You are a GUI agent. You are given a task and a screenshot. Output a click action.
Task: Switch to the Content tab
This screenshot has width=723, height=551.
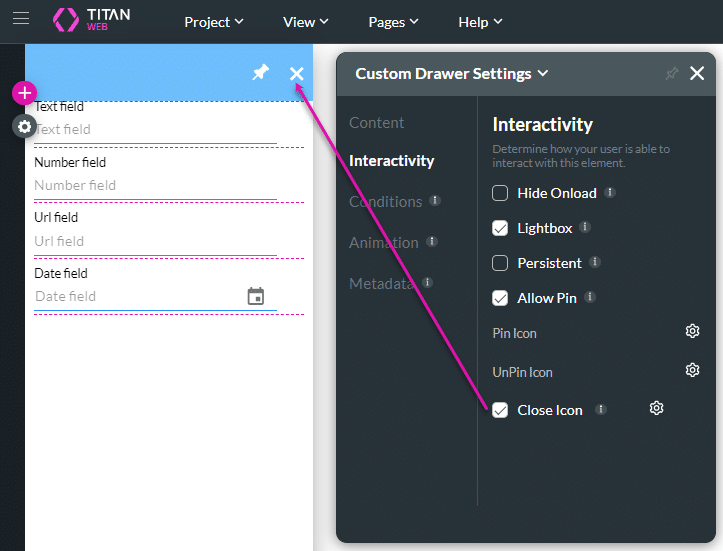click(x=376, y=123)
